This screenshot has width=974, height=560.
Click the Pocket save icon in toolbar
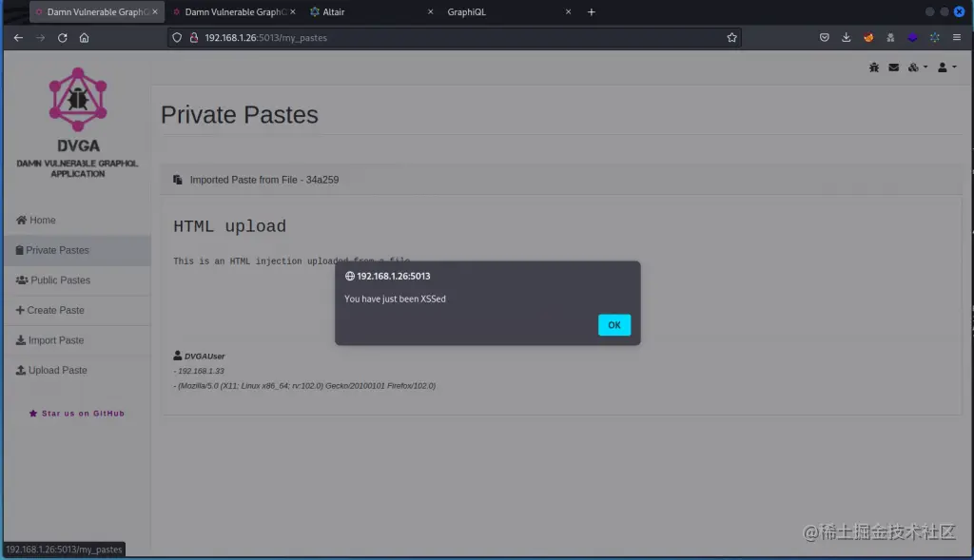pyautogui.click(x=825, y=38)
